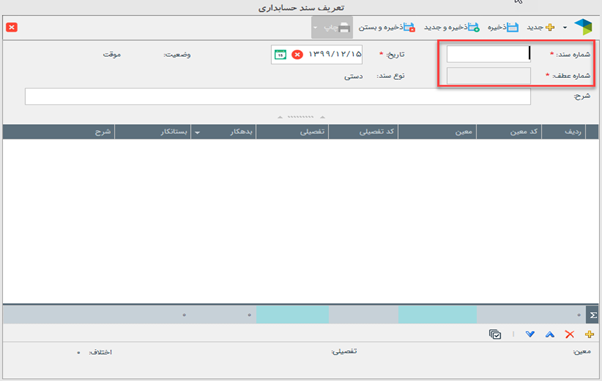Click the کد تفصیلی column header
Image resolution: width=602 pixels, height=381 pixels.
[363, 132]
